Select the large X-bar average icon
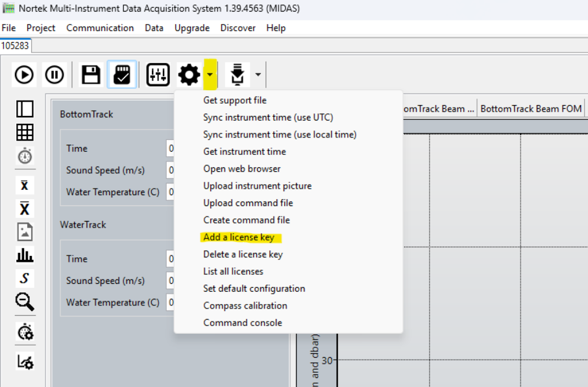Viewport: 588px width, 387px height. [25, 208]
